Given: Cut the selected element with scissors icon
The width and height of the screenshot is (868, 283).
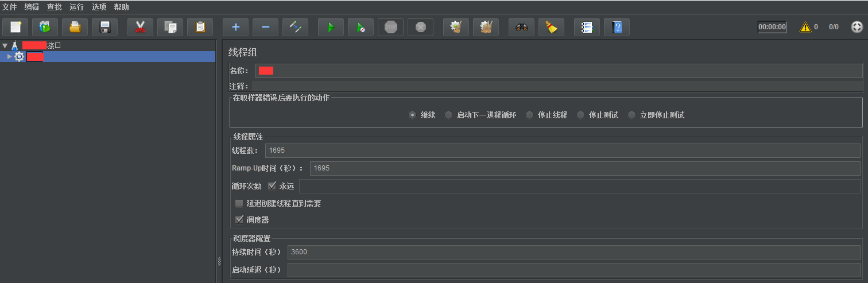Looking at the screenshot, I should 140,27.
